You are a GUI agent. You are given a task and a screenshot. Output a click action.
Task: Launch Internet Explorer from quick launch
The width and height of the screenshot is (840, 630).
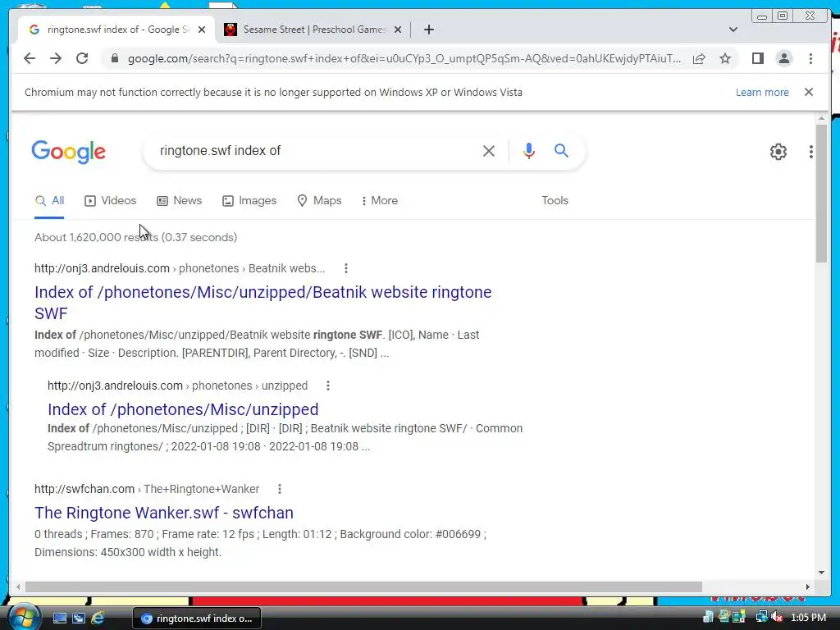click(x=98, y=619)
